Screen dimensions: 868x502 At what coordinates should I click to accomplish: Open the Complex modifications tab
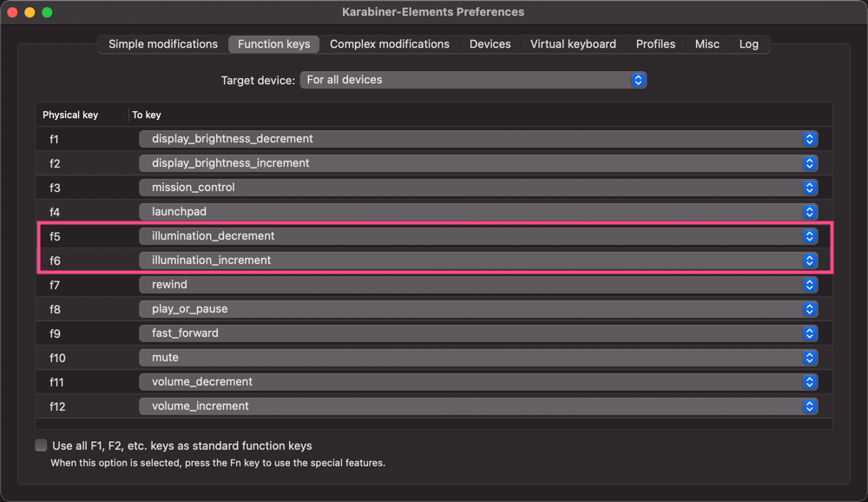[x=389, y=44]
